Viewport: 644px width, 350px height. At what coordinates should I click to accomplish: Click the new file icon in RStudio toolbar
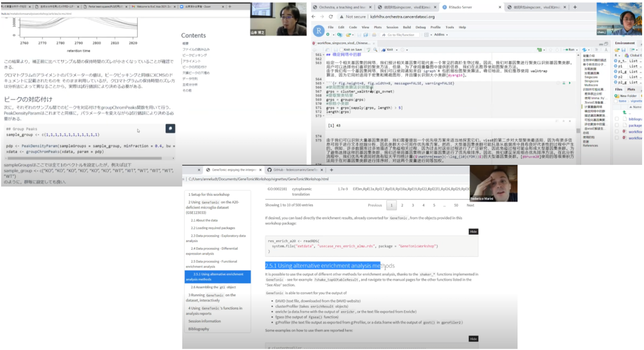[328, 35]
